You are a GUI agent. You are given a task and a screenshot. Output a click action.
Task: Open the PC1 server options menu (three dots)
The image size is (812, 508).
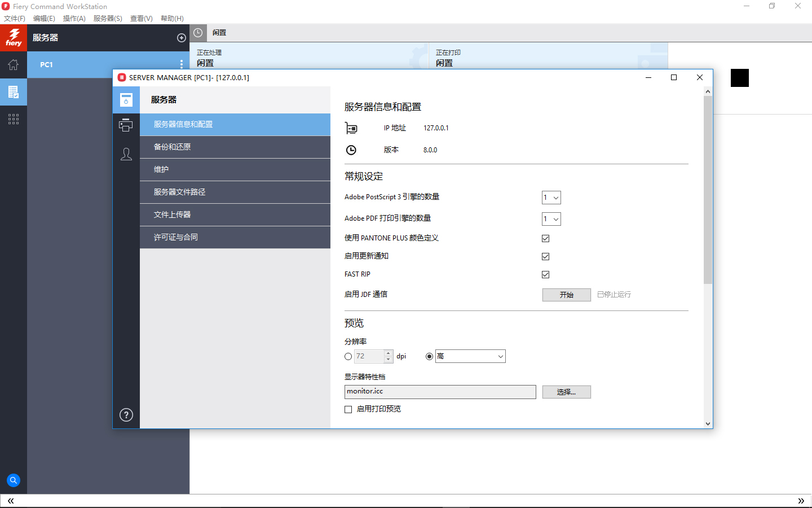(182, 64)
